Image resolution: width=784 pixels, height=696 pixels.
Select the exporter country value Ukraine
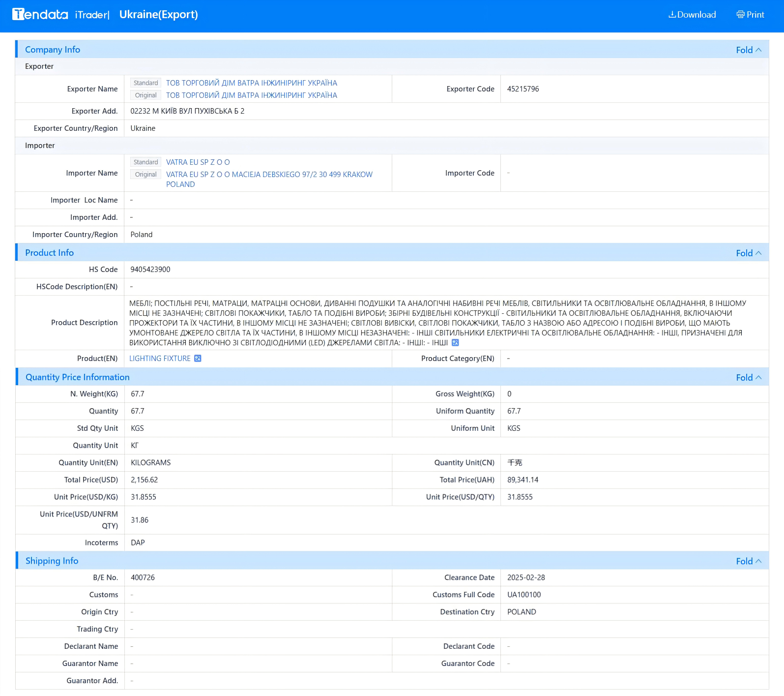143,128
